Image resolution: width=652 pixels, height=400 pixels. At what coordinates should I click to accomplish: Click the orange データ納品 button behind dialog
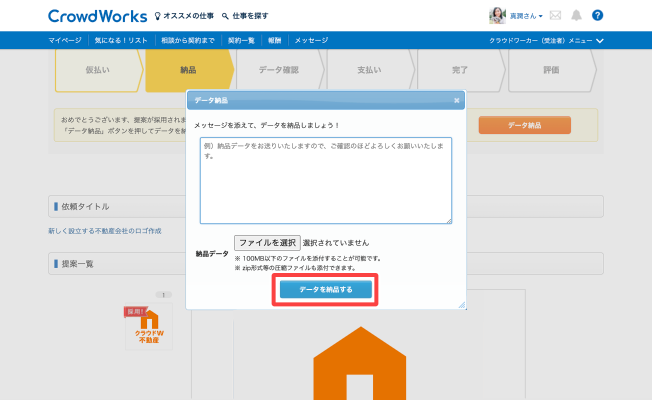pos(524,125)
